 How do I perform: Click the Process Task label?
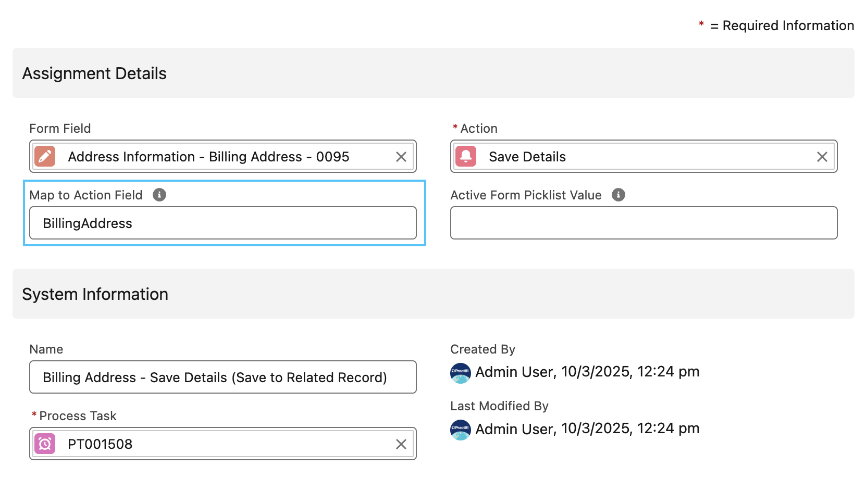click(78, 416)
